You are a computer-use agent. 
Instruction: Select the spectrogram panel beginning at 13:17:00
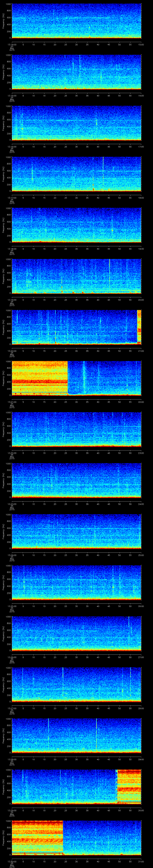point(76,174)
